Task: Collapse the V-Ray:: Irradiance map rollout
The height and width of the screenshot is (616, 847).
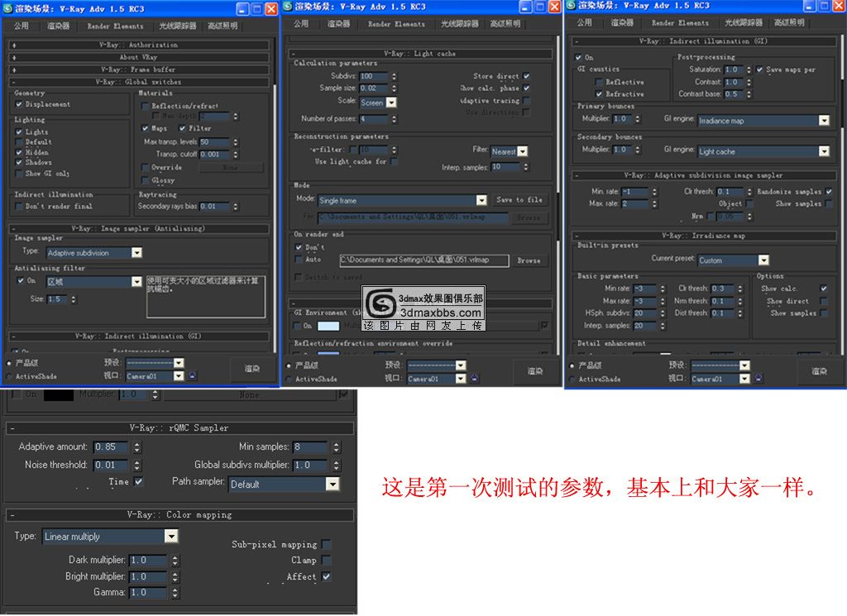Action: 704,236
